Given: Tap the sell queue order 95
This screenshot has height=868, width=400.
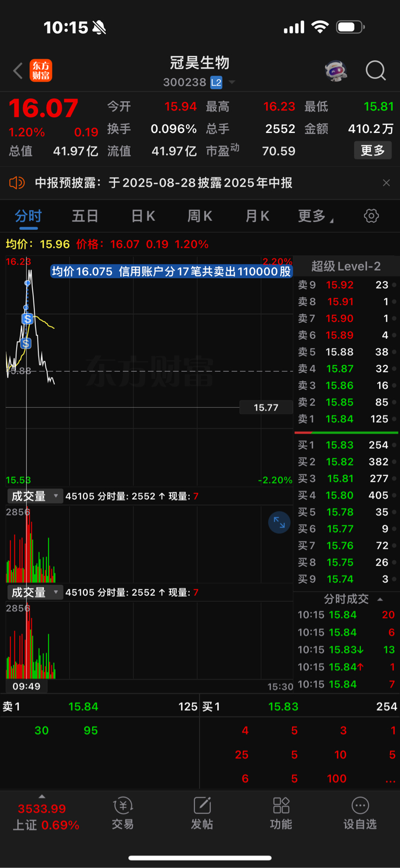Looking at the screenshot, I should 91,730.
